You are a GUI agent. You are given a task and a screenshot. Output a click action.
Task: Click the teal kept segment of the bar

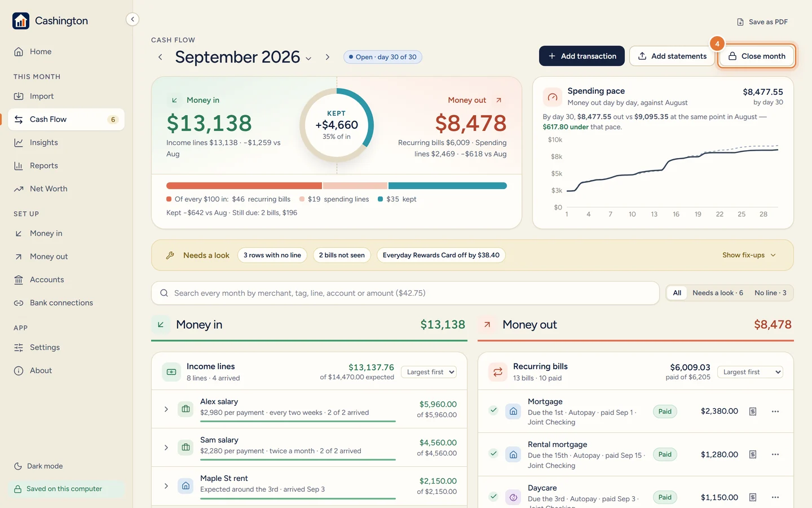click(x=448, y=186)
